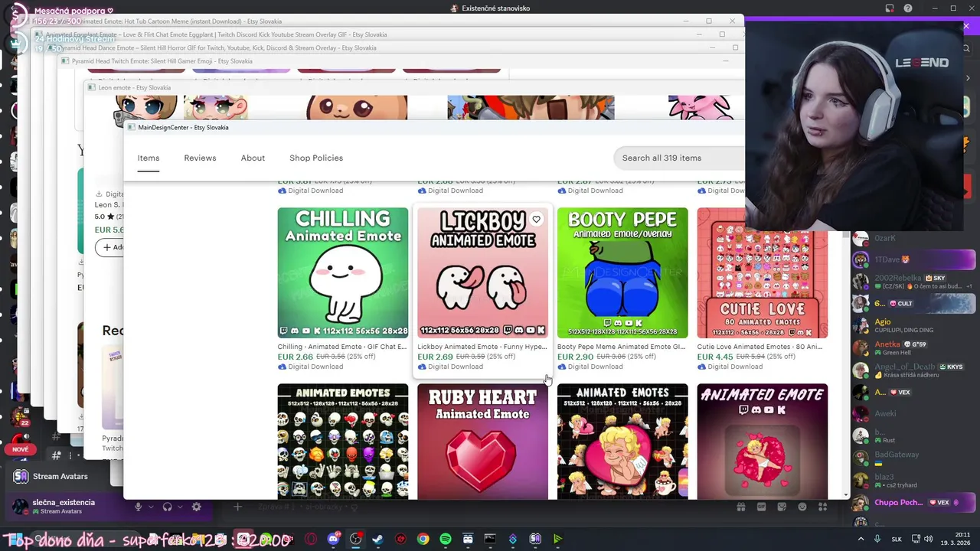Open the gift icon in Discord message bar

[x=741, y=507]
